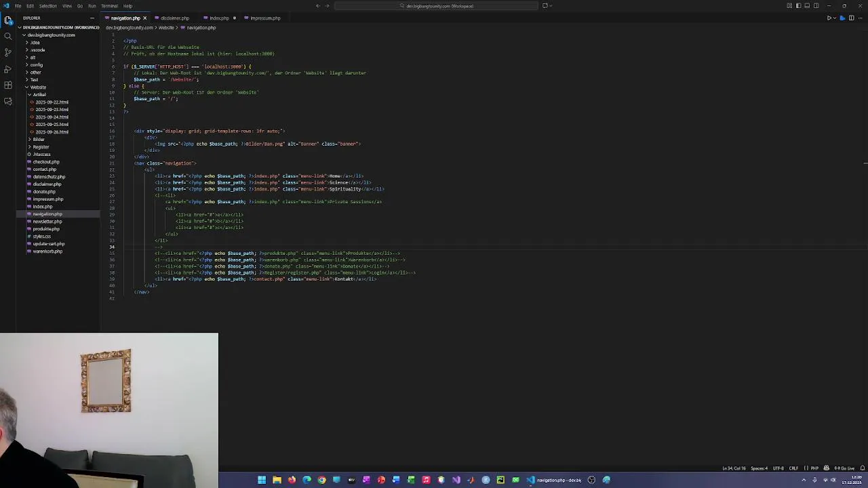This screenshot has height=488, width=868.
Task: Click PHP language mode in status bar
Action: point(814,468)
